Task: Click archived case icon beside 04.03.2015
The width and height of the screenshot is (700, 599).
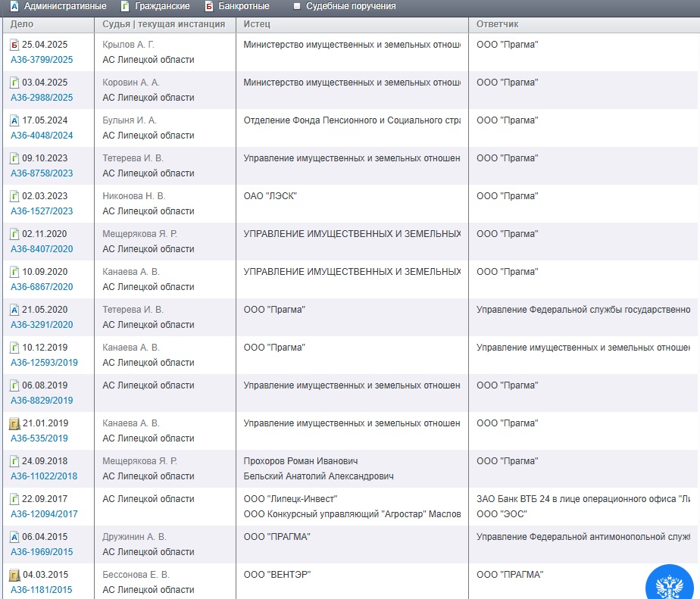Action: click(14, 575)
